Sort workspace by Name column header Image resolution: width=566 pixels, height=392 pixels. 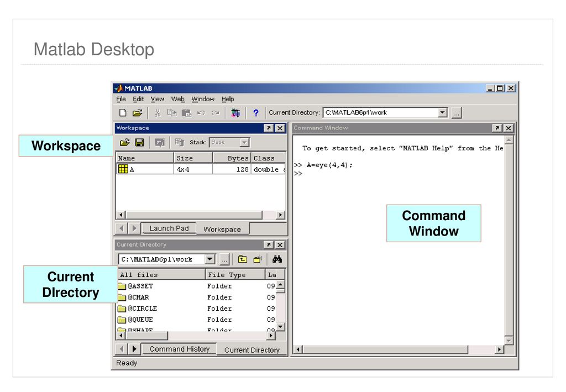(145, 158)
